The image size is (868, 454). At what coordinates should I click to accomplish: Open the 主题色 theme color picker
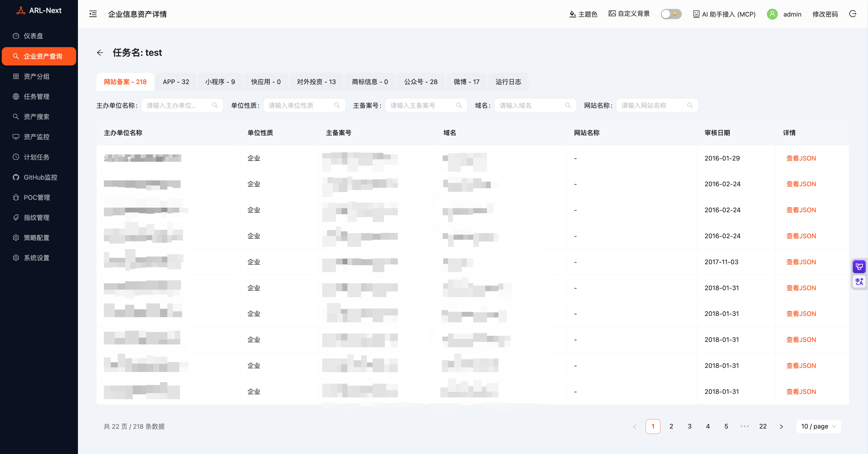pyautogui.click(x=583, y=14)
